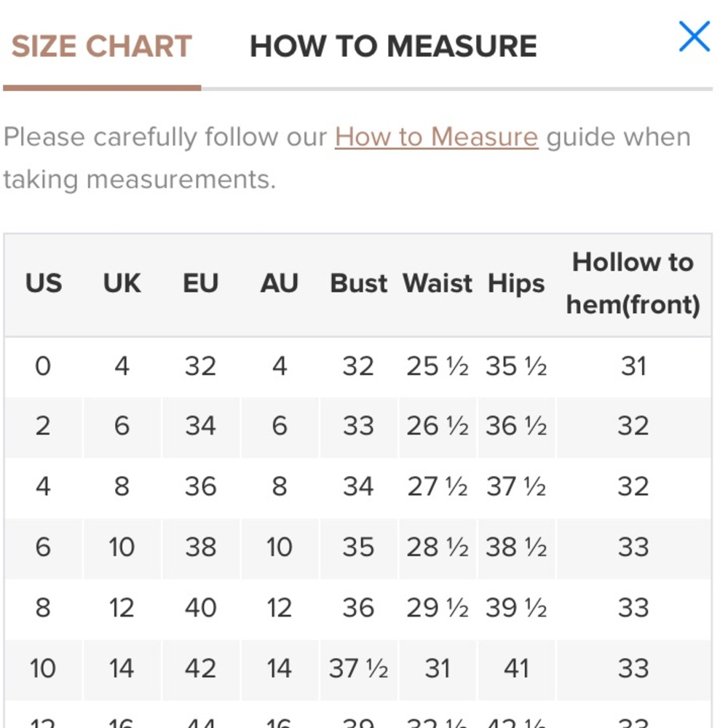
Task: Click the AU column header
Action: pyautogui.click(x=279, y=283)
